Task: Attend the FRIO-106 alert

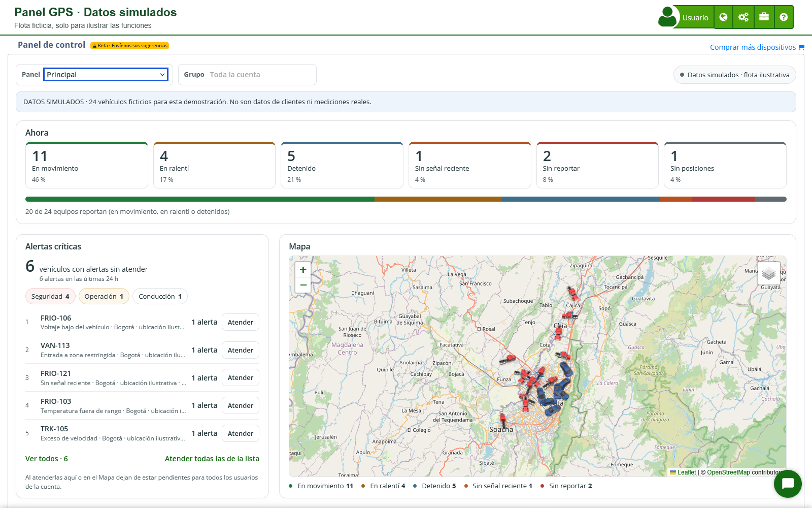Action: tap(241, 322)
